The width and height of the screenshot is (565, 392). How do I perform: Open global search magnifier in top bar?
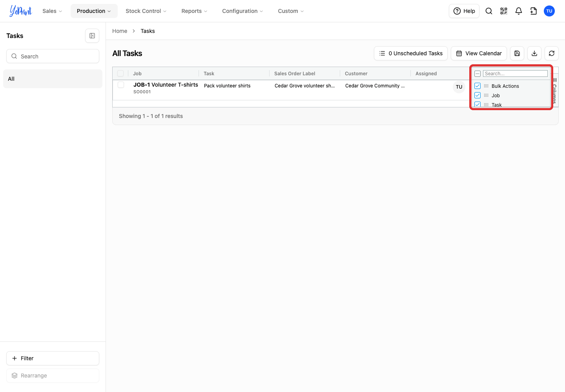click(489, 11)
